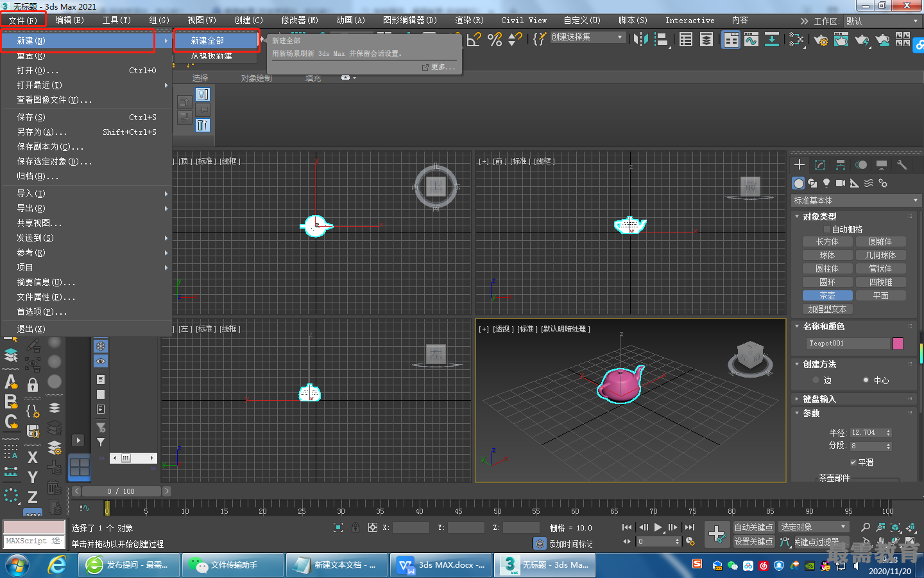The image size is (924, 578).
Task: Open the Create Selection Set dropdown
Action: 588,37
